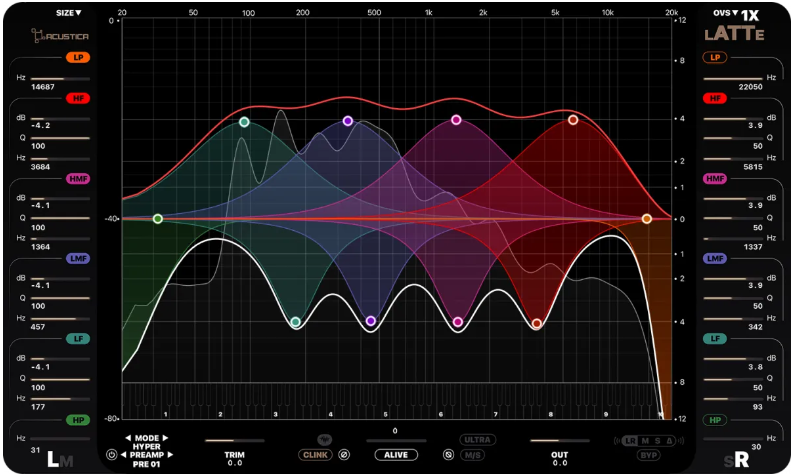
Task: Click the circular icon left of M/S
Action: coord(448,455)
